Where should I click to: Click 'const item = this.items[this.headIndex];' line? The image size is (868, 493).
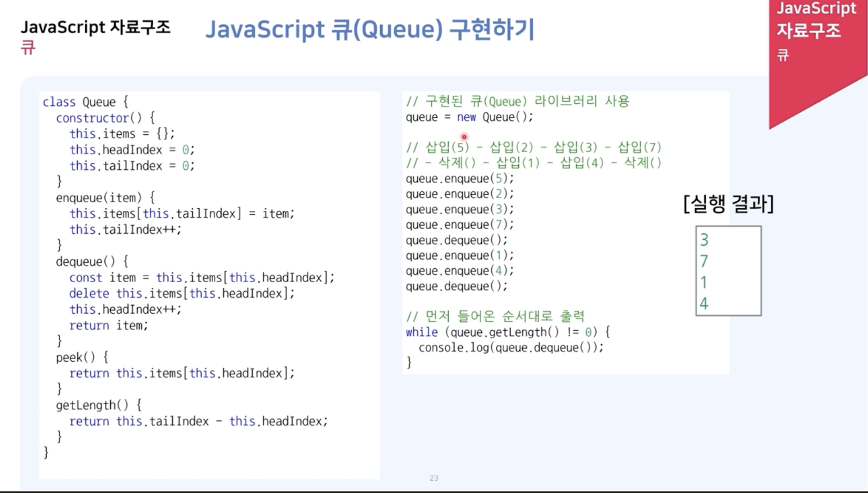click(x=202, y=278)
